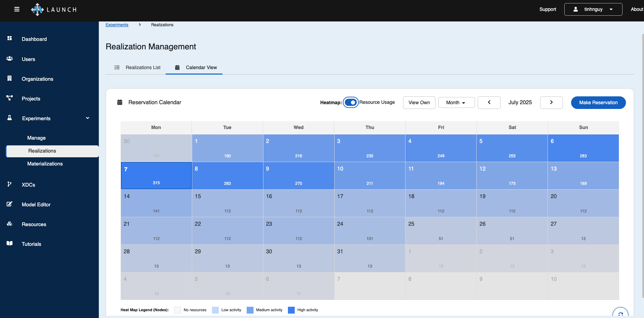
Task: Select July 7 calendar cell
Action: [x=156, y=176]
